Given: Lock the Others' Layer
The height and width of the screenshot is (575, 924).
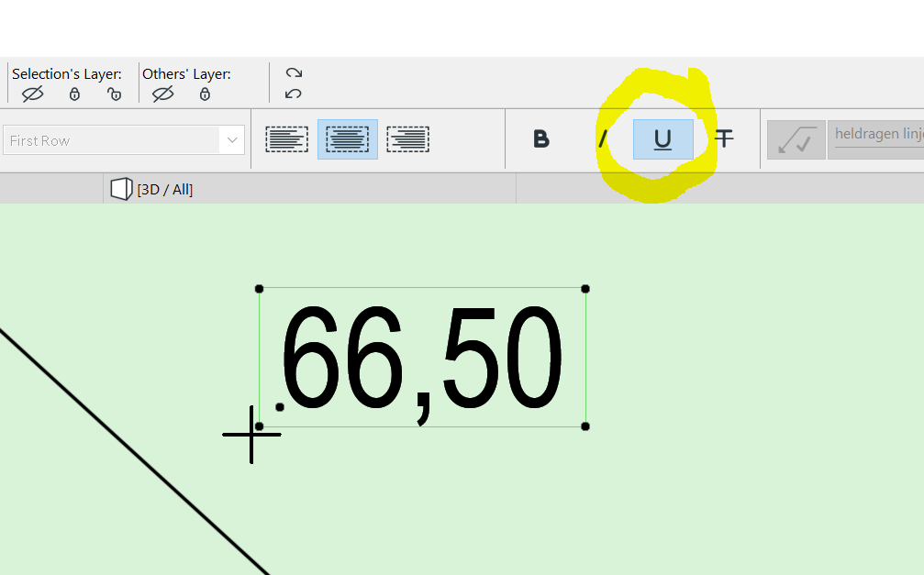Looking at the screenshot, I should pyautogui.click(x=205, y=94).
